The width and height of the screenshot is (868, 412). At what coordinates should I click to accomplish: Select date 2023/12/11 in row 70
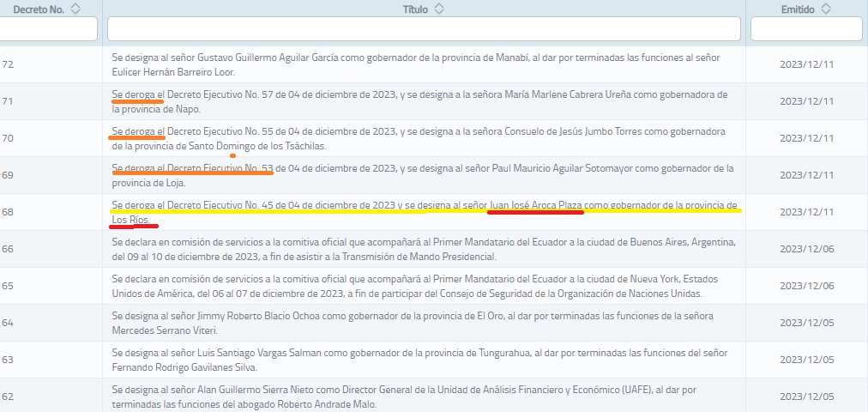coord(806,138)
